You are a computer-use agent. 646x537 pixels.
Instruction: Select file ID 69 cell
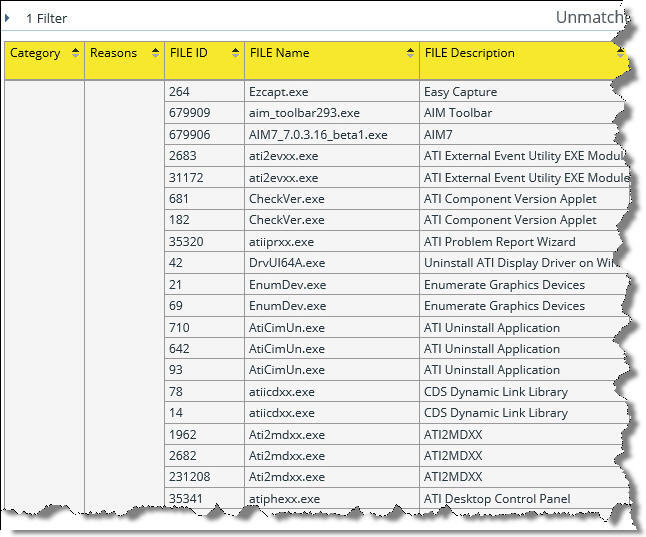(204, 306)
